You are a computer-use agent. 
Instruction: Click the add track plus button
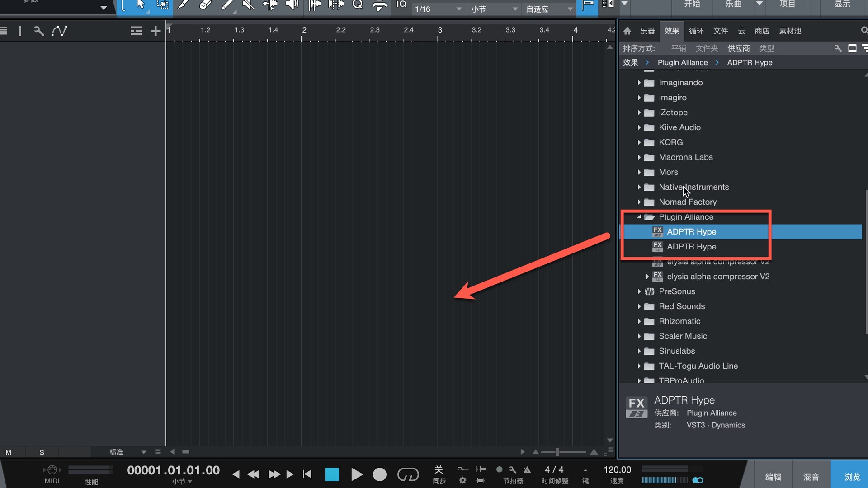pos(156,31)
